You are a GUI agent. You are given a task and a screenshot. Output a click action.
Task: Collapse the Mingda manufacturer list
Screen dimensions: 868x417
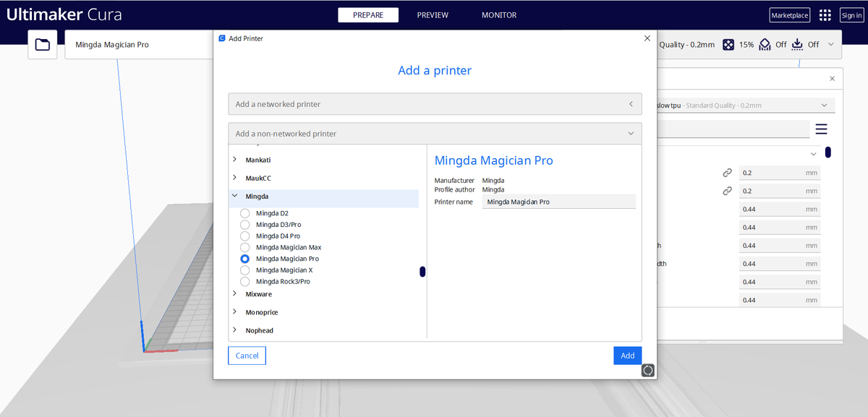234,196
